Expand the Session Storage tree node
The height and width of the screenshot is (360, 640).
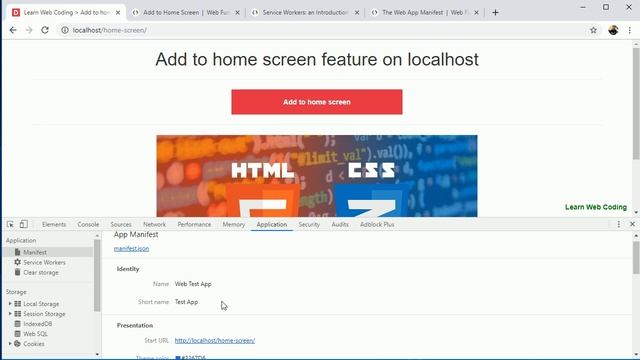pos(10,314)
